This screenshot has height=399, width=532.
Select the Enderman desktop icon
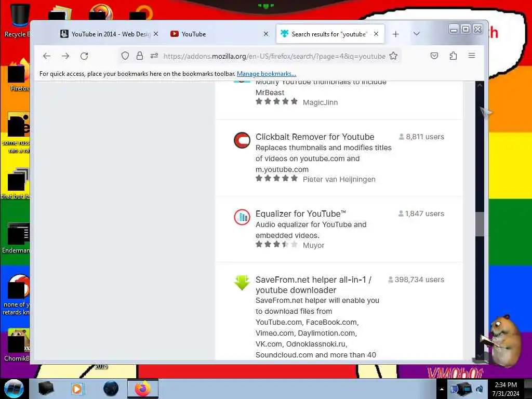[16, 238]
